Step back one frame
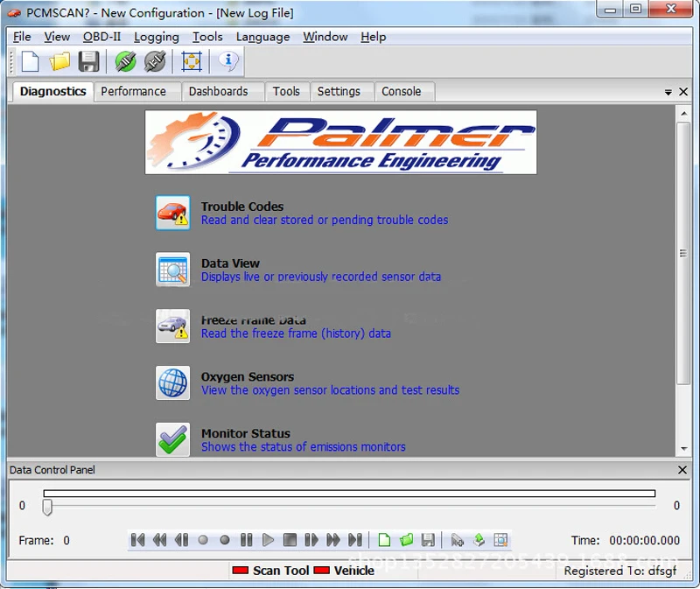The image size is (700, 589). pos(181,540)
